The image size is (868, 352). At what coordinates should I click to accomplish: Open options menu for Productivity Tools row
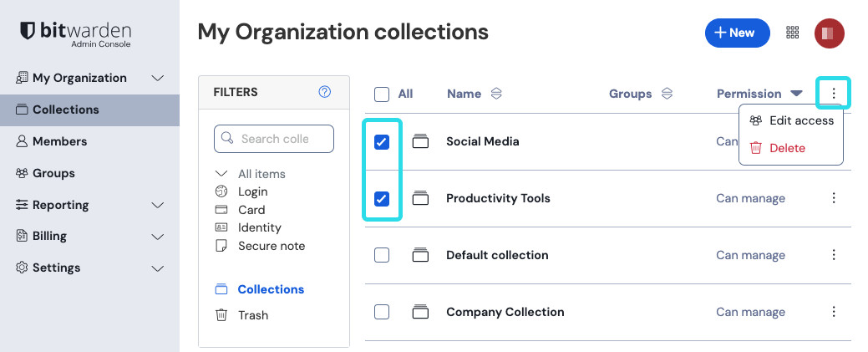833,198
